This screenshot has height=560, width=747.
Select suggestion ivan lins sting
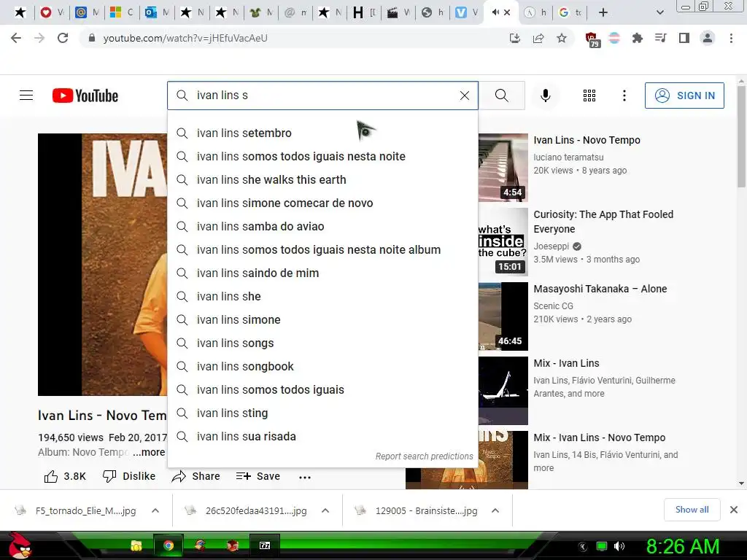coord(322,413)
